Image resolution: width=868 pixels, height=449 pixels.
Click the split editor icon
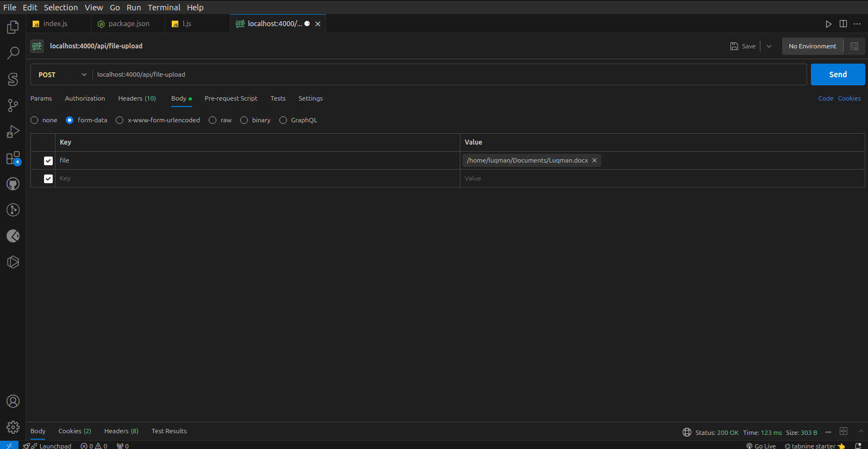pyautogui.click(x=843, y=24)
